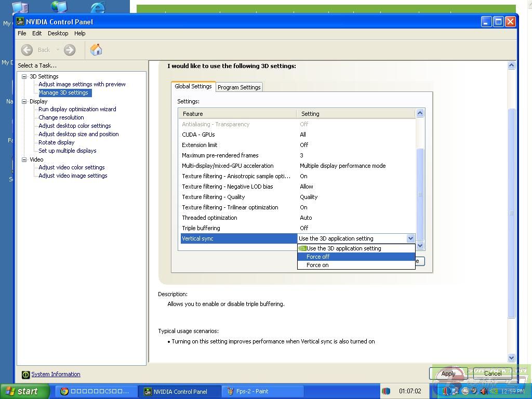The height and width of the screenshot is (399, 532).
Task: Click the Apply button
Action: pyautogui.click(x=448, y=373)
